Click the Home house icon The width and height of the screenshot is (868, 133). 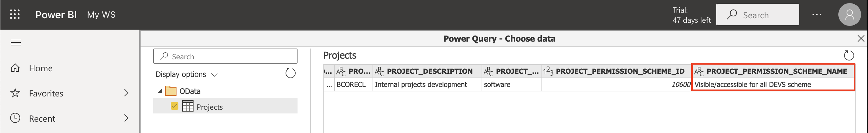coord(15,68)
